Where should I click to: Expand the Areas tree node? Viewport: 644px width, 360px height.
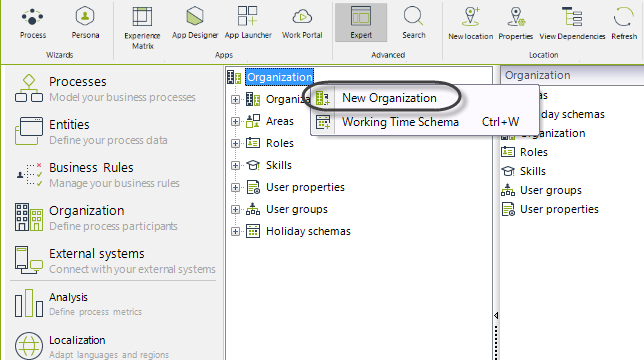[235, 122]
